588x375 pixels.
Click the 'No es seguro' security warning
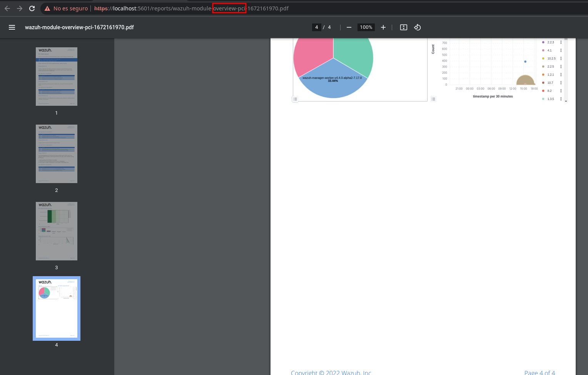[x=66, y=8]
